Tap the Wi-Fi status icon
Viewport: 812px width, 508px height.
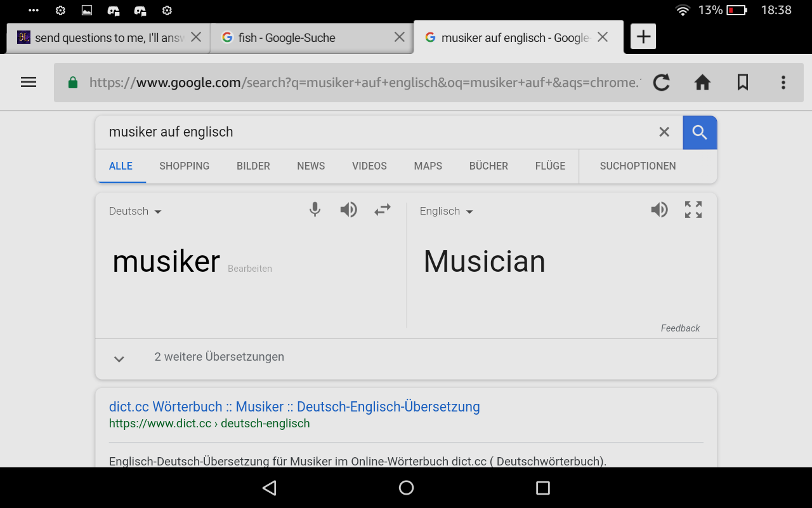tap(683, 10)
